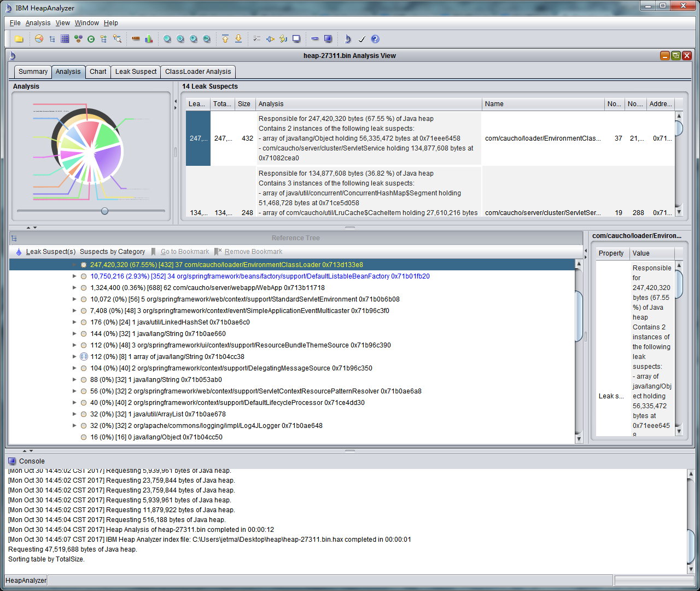The width and height of the screenshot is (700, 591).
Task: Switch to the ClassLoader Analysis tab
Action: pos(198,72)
